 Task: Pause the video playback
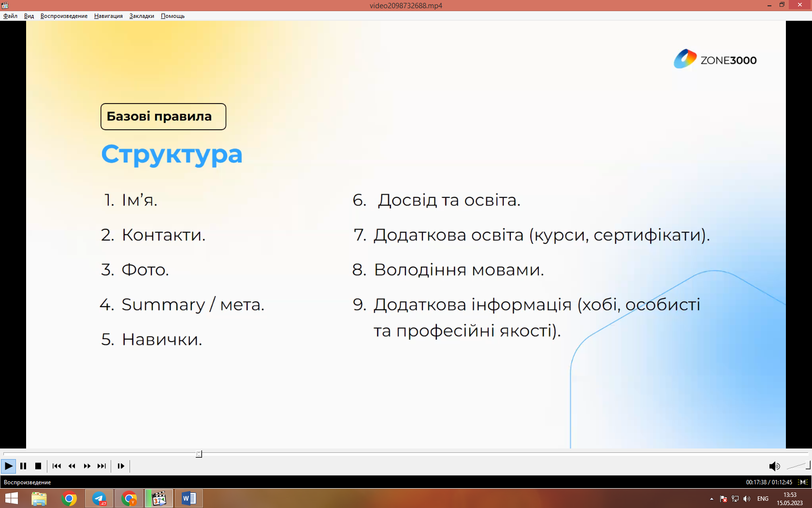(23, 466)
